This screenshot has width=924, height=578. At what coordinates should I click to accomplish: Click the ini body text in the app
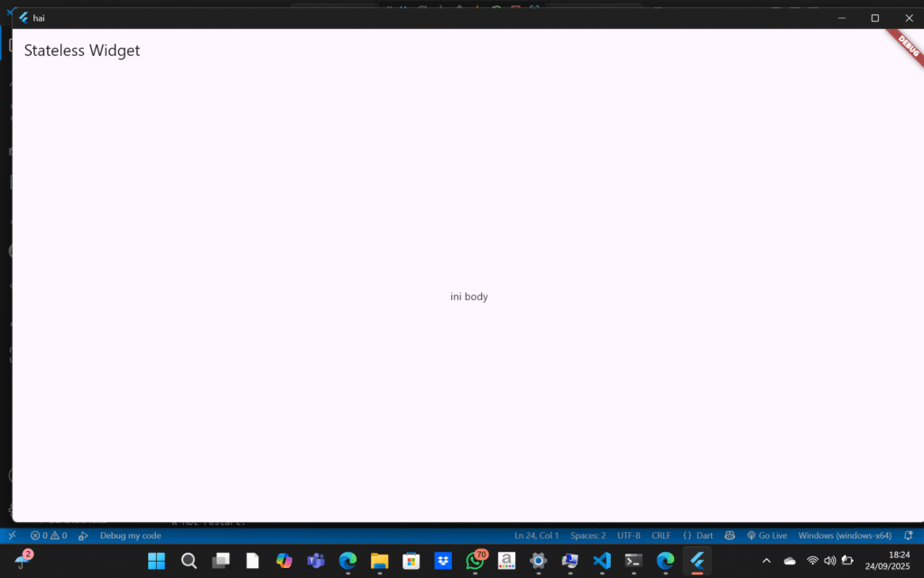coord(469,296)
